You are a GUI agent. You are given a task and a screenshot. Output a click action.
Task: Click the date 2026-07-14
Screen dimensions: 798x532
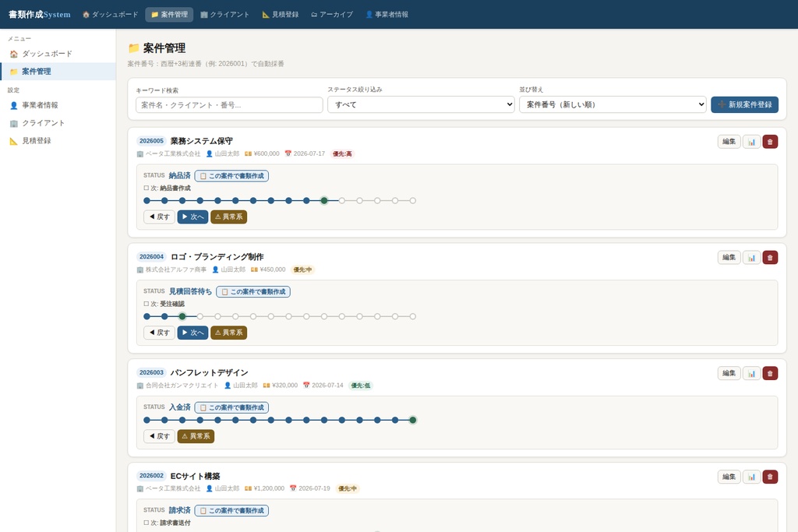coord(323,386)
